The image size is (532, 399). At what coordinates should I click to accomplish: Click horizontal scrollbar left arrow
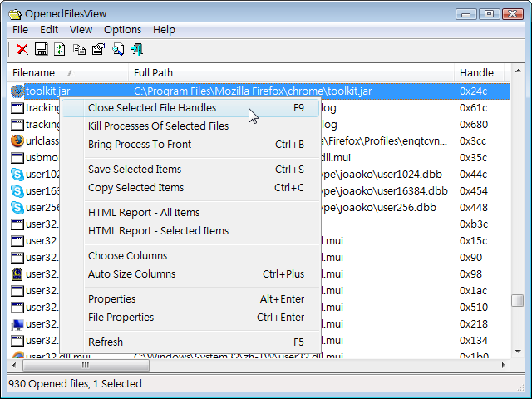coord(14,366)
